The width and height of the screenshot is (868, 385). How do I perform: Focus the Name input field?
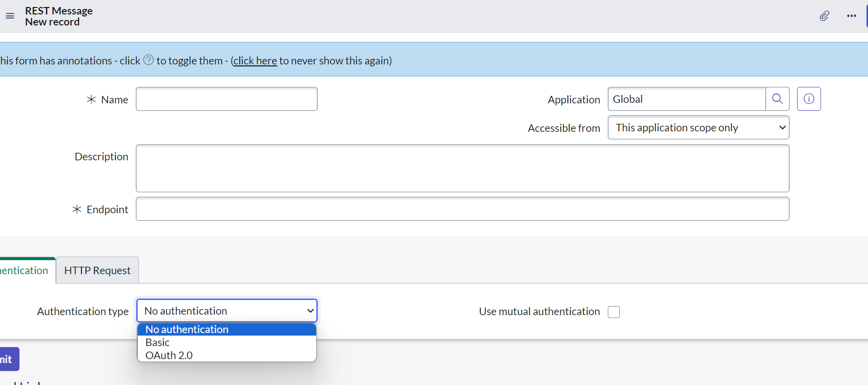[x=226, y=99]
